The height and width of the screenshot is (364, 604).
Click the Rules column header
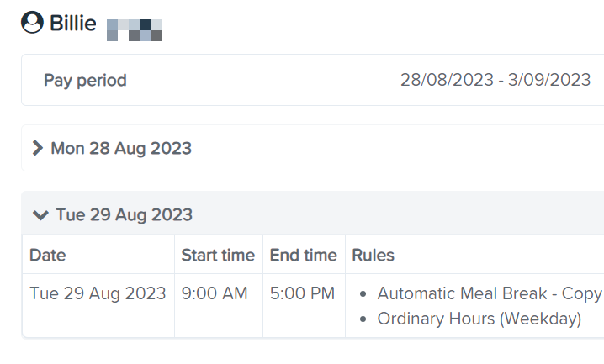pyautogui.click(x=374, y=255)
